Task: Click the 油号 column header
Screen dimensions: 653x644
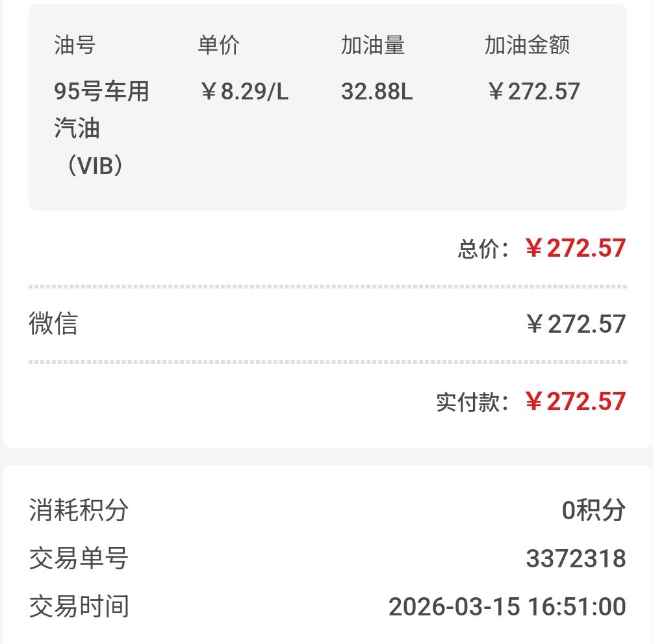Action: point(75,45)
